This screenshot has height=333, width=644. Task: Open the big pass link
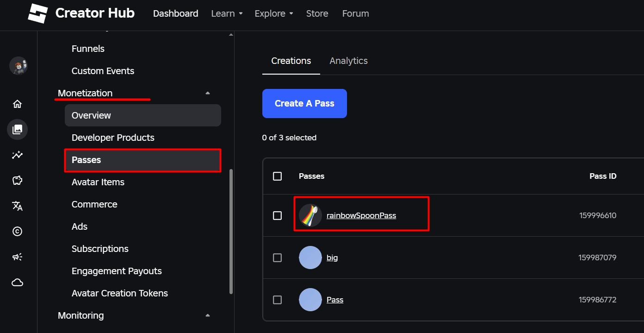pyautogui.click(x=332, y=258)
